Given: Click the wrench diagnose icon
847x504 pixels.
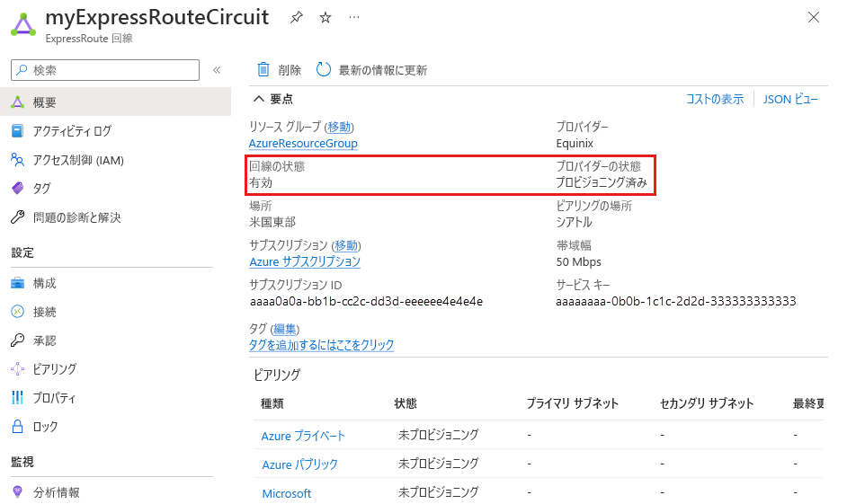Looking at the screenshot, I should point(17,217).
